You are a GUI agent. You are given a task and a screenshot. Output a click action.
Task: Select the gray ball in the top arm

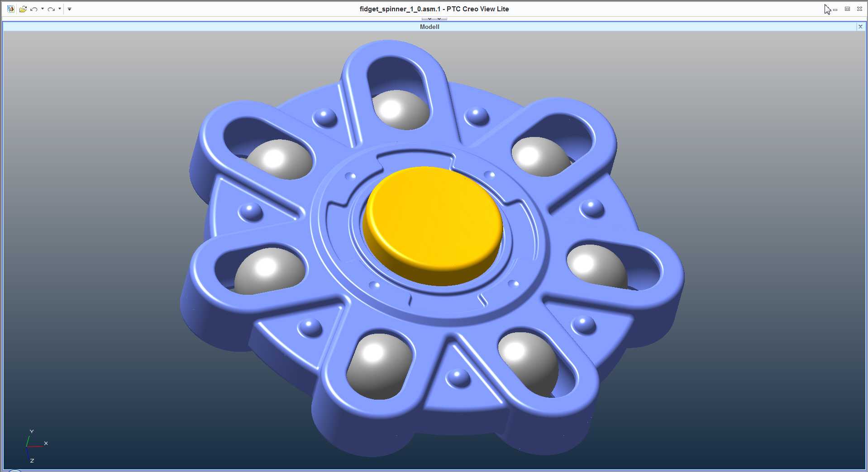(401, 109)
